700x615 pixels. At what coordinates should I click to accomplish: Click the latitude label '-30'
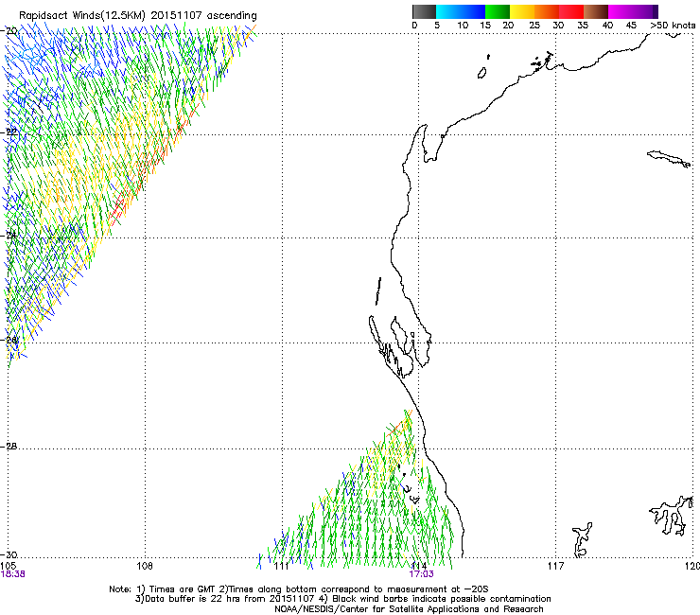click(9, 554)
